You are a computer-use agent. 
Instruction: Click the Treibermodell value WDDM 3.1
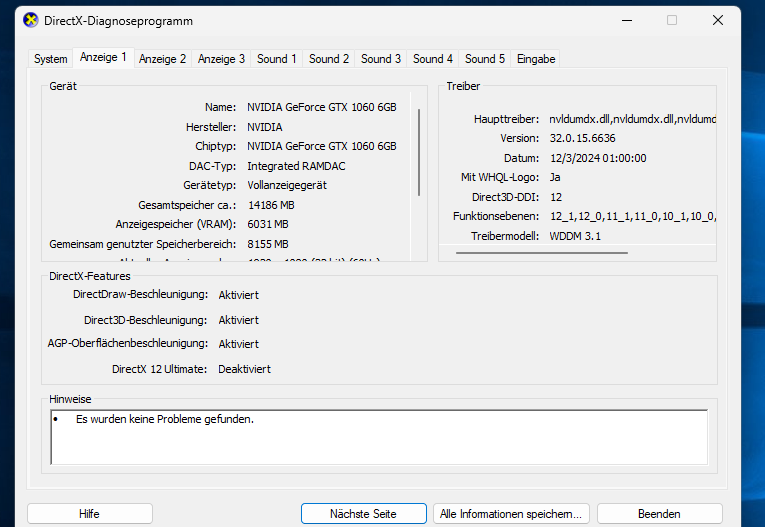[575, 236]
